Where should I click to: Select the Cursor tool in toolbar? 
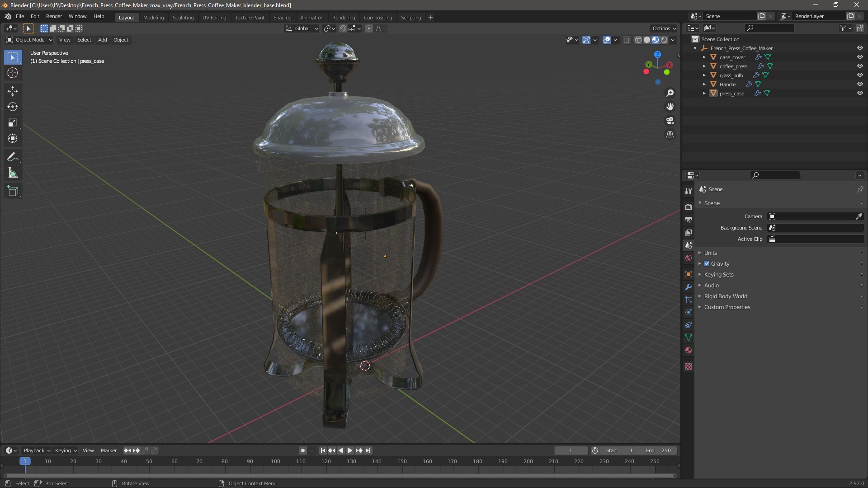pos(13,73)
